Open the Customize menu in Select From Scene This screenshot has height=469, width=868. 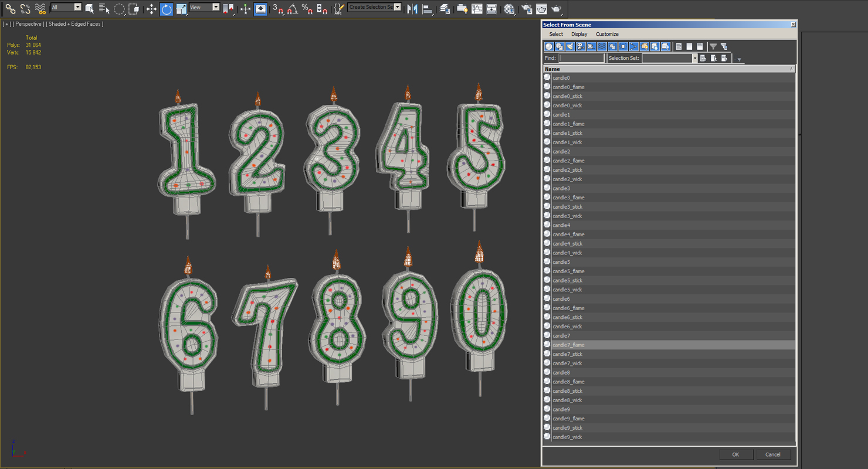(x=607, y=34)
